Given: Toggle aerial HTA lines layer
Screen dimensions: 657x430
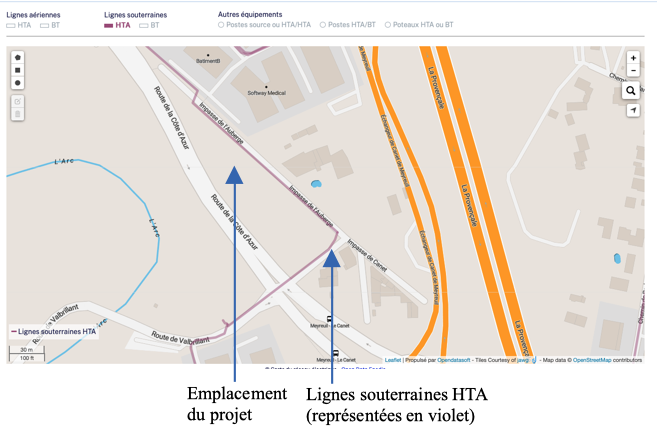Looking at the screenshot, I should [x=19, y=25].
